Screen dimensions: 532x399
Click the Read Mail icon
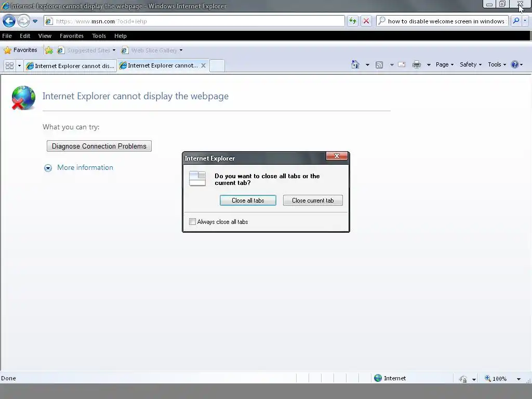pos(402,64)
